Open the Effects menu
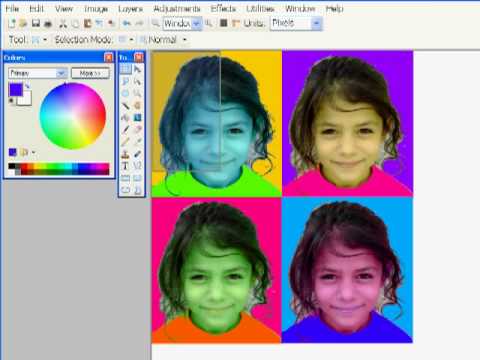This screenshot has width=480, height=360. point(223,9)
